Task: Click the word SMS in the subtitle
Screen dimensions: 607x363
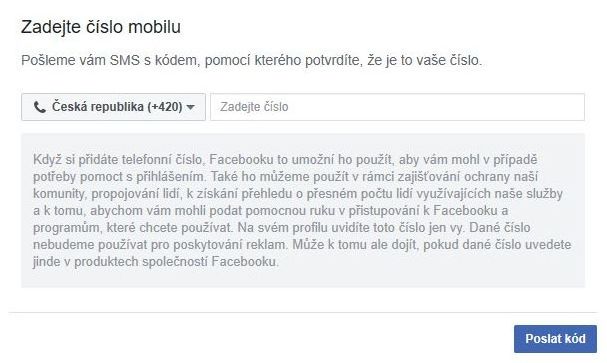Action: 125,60
